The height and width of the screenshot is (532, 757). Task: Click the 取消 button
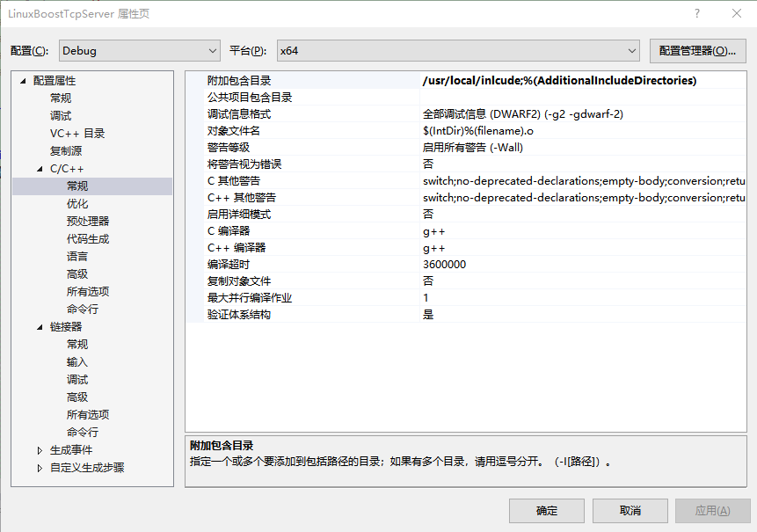(x=630, y=510)
